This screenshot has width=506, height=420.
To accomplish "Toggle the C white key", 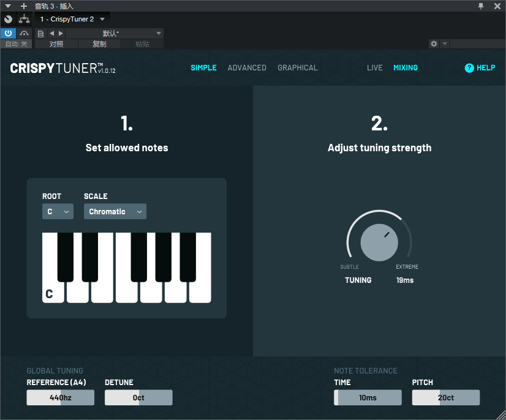I will [x=53, y=292].
